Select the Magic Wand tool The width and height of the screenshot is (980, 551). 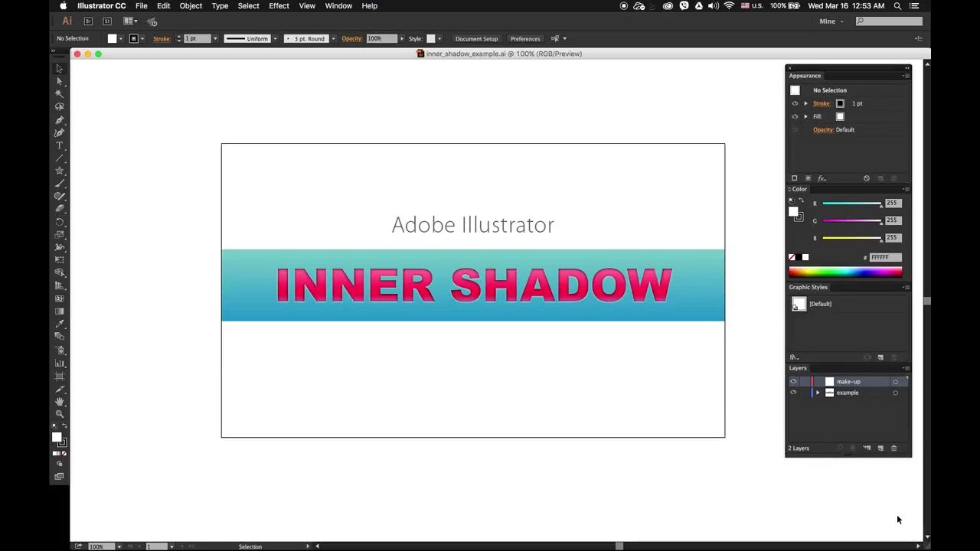point(60,94)
